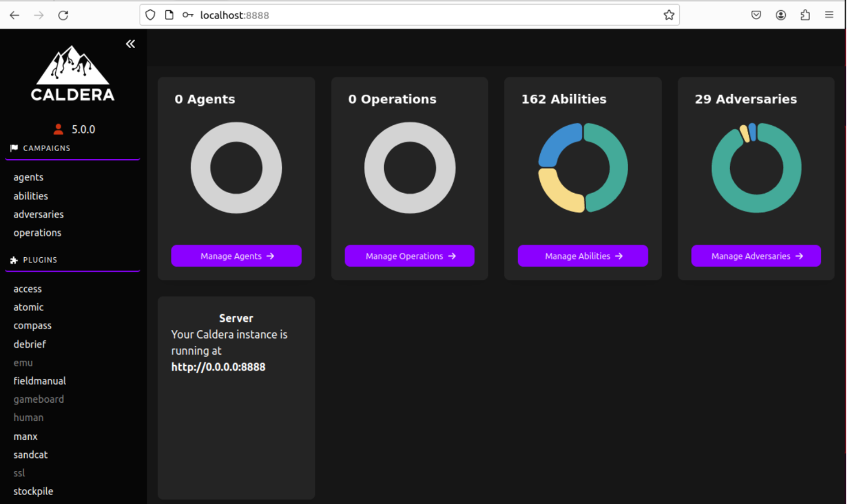Bookmark this page with the star icon
This screenshot has width=847, height=504.
coord(669,15)
